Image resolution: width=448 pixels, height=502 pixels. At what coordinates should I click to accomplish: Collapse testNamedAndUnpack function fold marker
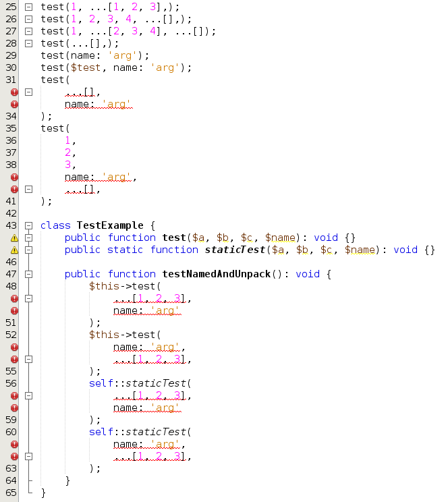click(29, 275)
